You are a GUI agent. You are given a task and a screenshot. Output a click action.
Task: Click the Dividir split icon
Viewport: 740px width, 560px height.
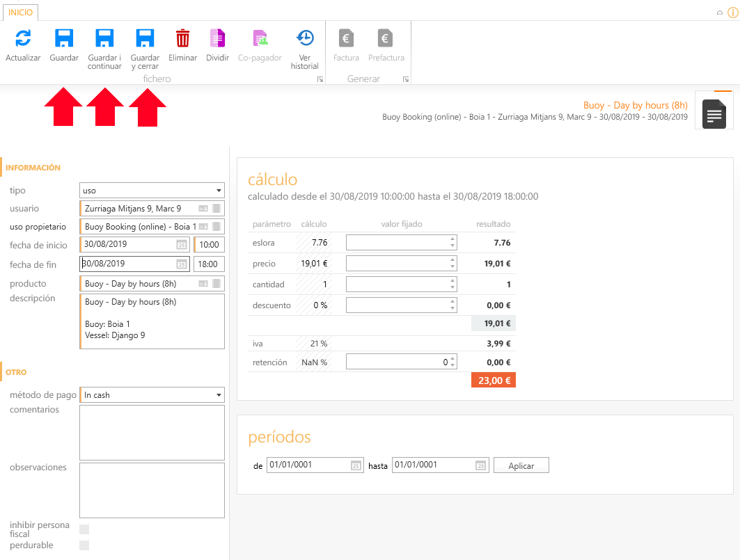218,38
